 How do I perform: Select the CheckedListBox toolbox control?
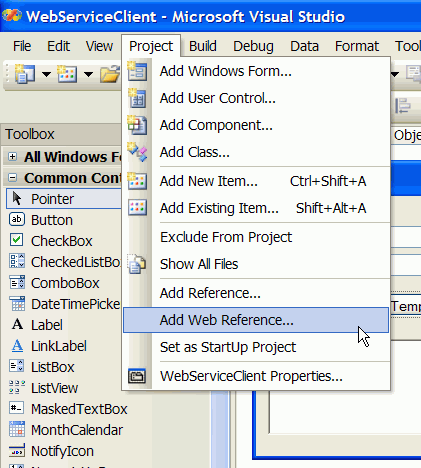pos(64,262)
